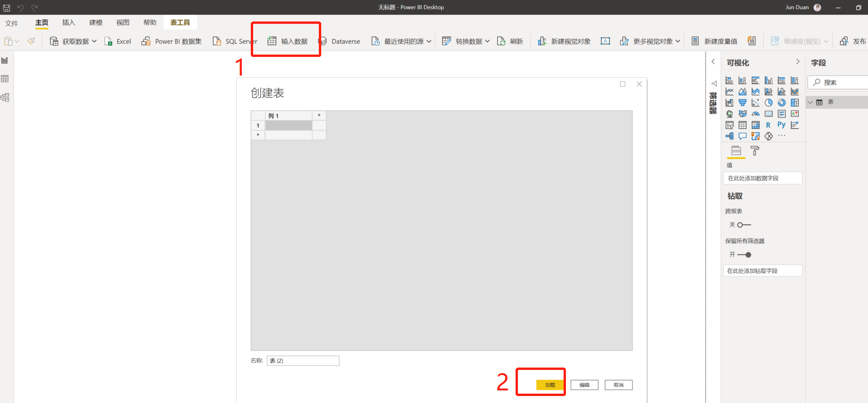This screenshot has width=868, height=403.
Task: Switch to the Data view icon in sidebar
Action: point(5,79)
